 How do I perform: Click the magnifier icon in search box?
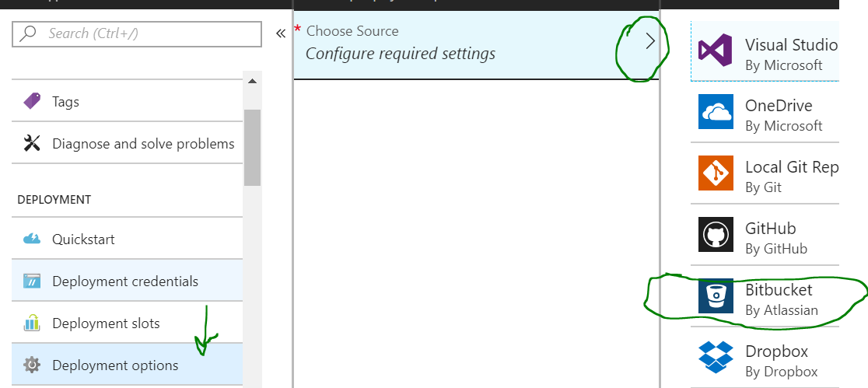pos(28,33)
